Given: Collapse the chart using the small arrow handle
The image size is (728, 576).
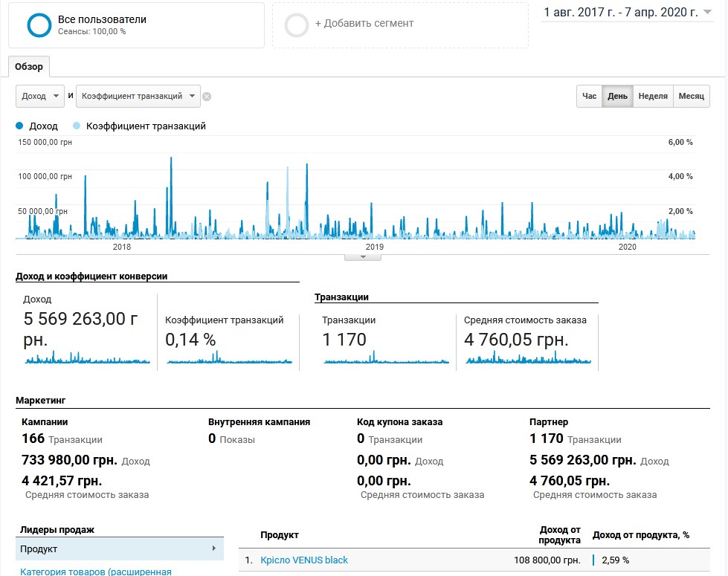Looking at the screenshot, I should (363, 257).
